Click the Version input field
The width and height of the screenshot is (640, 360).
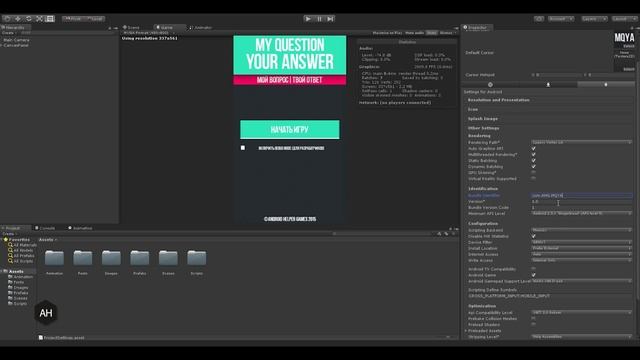[582, 202]
